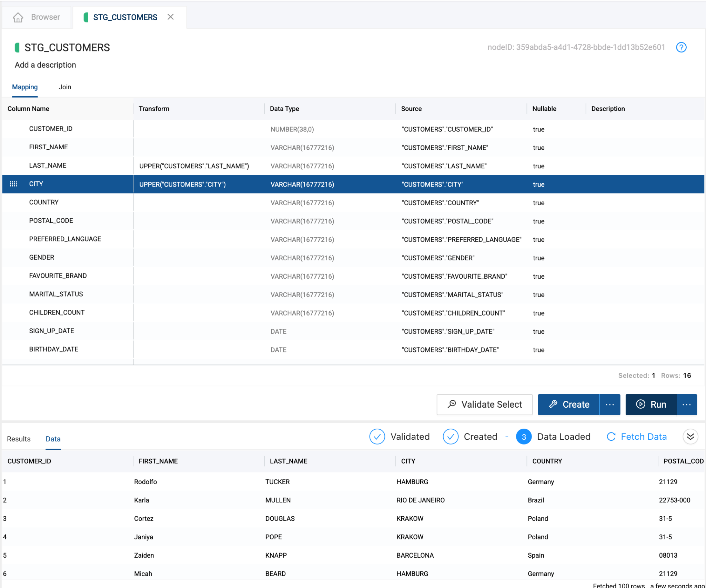Click the Transform column header
The image size is (706, 588).
[x=154, y=109]
